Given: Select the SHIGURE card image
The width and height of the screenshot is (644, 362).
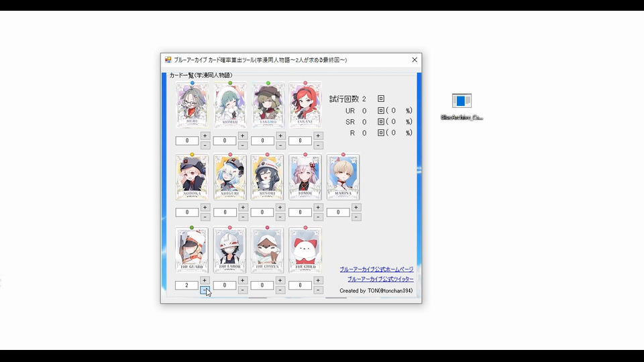Looking at the screenshot, I should pos(229,177).
